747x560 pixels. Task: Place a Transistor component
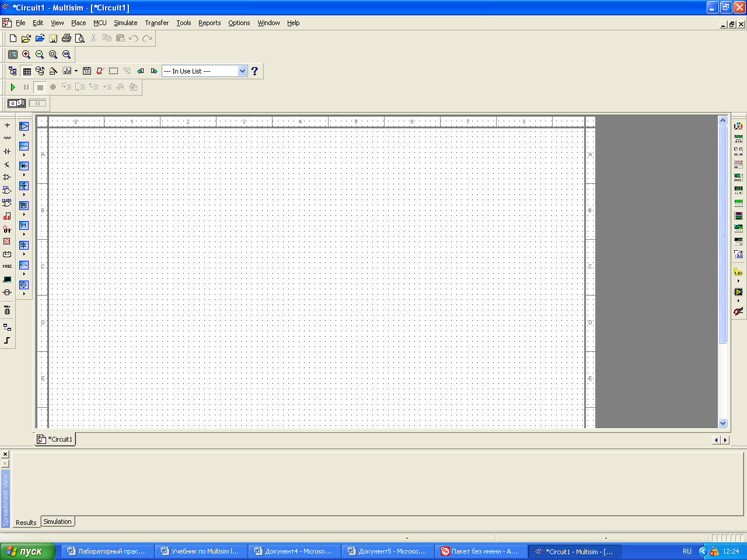pos(7,164)
